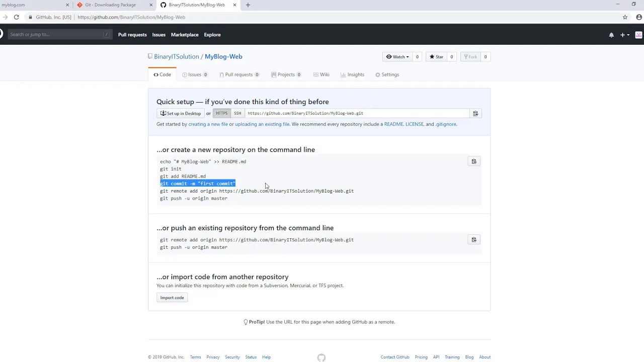Open a new browser tab

click(248, 5)
